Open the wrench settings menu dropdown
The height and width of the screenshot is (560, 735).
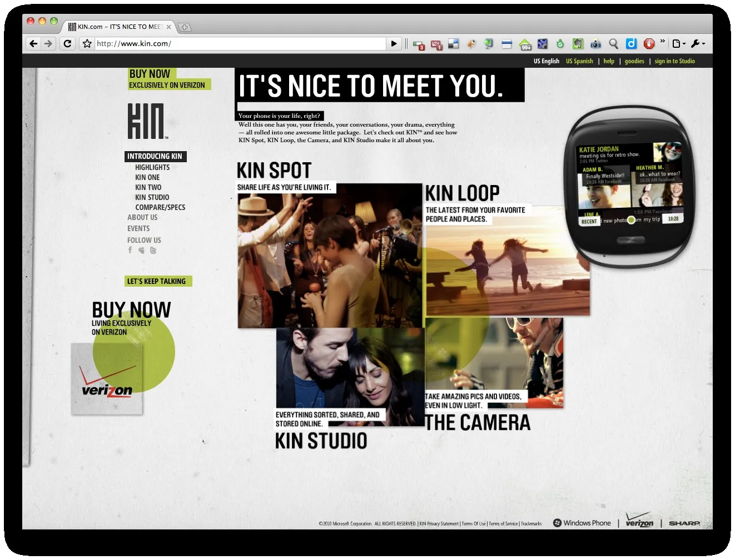pyautogui.click(x=698, y=43)
